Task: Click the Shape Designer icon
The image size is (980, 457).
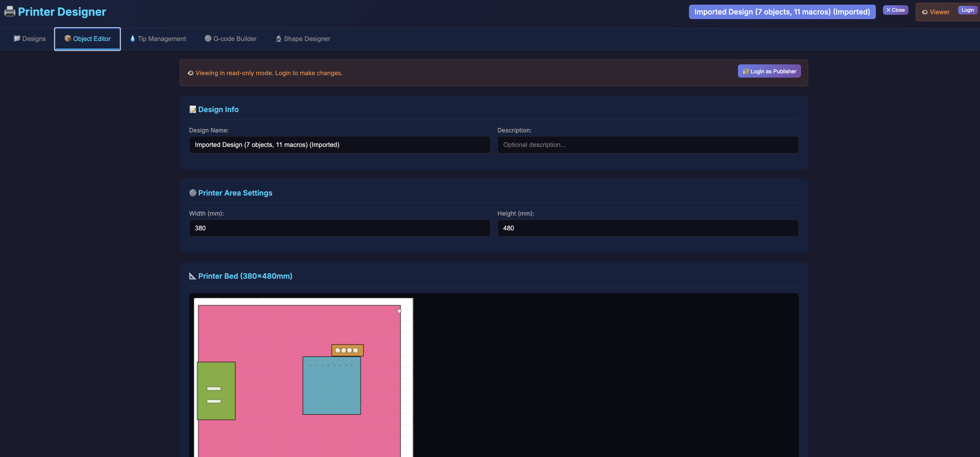Action: pyautogui.click(x=278, y=38)
